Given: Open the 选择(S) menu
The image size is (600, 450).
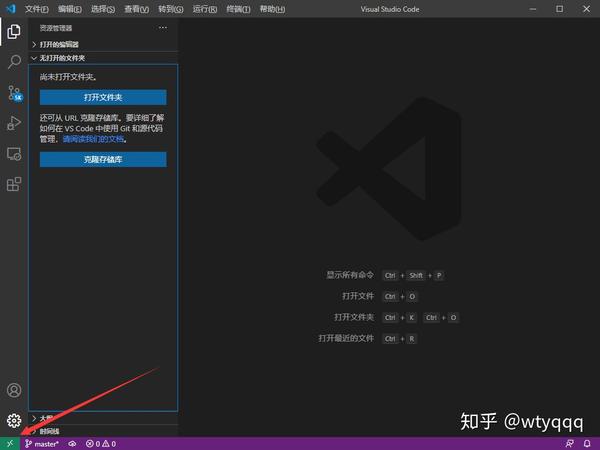Looking at the screenshot, I should tap(103, 9).
